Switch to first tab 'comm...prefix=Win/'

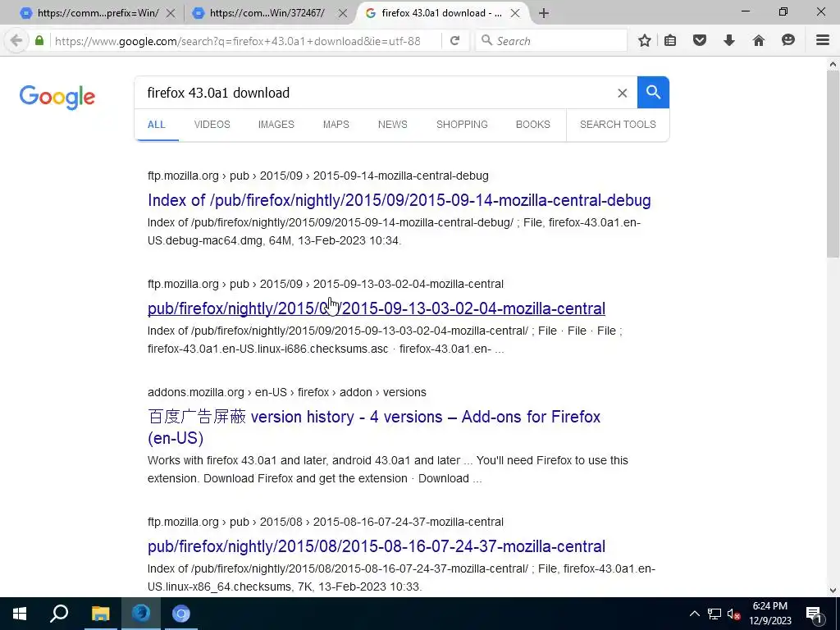(97, 13)
